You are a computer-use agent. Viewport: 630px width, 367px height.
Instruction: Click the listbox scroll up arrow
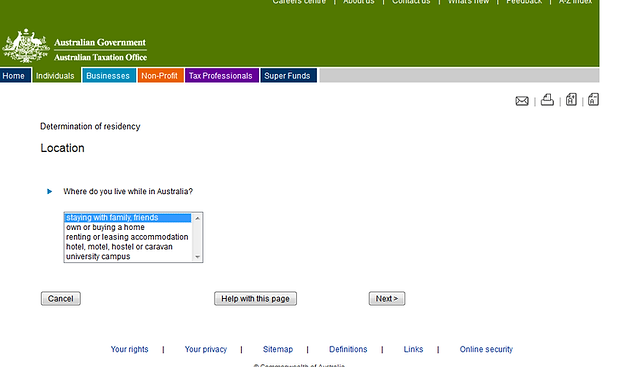(197, 218)
